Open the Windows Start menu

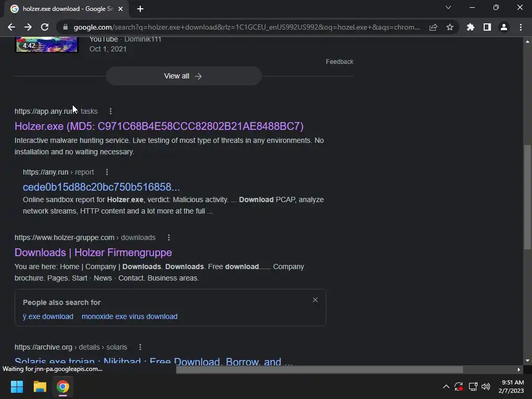(17, 387)
